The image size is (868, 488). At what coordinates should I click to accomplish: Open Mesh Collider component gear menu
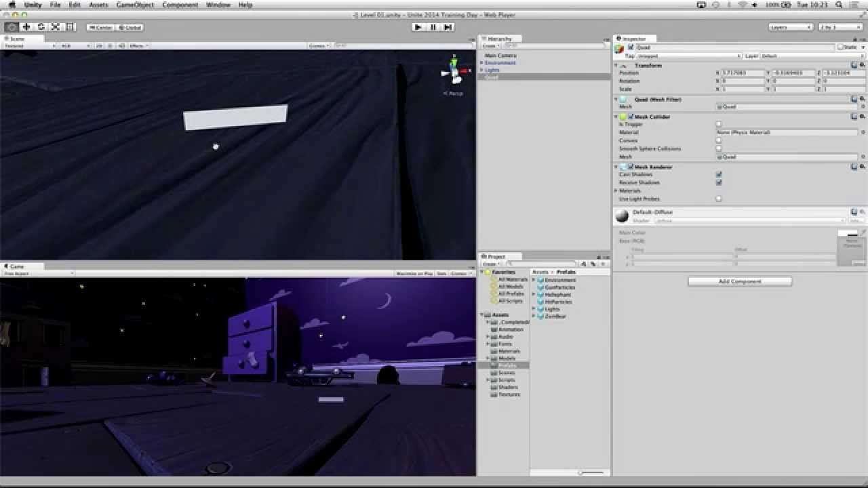(x=862, y=117)
